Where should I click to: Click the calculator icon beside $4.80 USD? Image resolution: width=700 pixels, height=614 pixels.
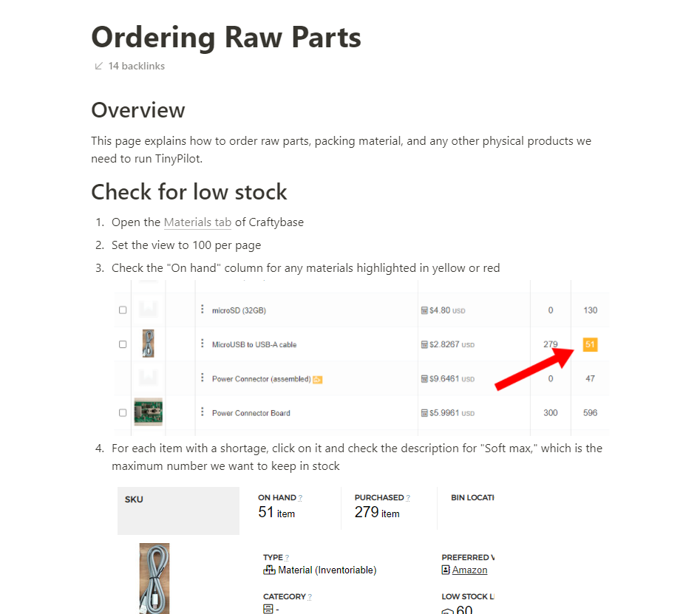(424, 310)
